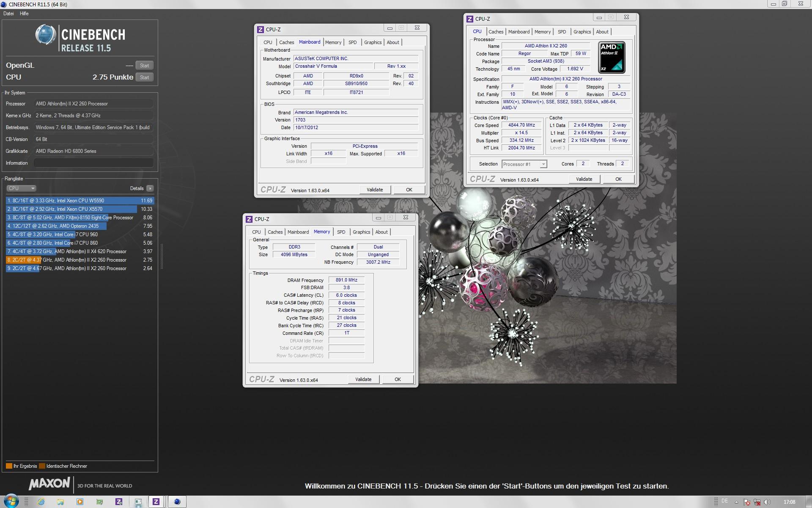Click the system clock showing 17:08
The width and height of the screenshot is (812, 508).
click(789, 502)
